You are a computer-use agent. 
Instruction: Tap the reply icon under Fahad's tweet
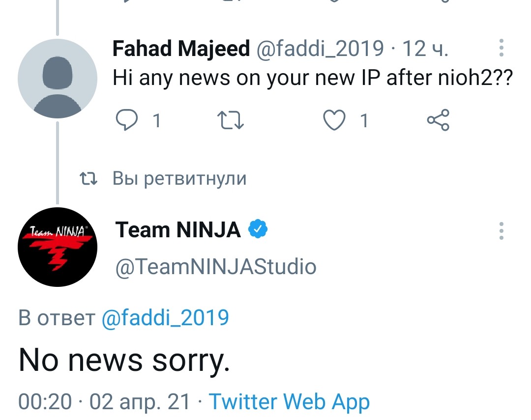tap(127, 120)
